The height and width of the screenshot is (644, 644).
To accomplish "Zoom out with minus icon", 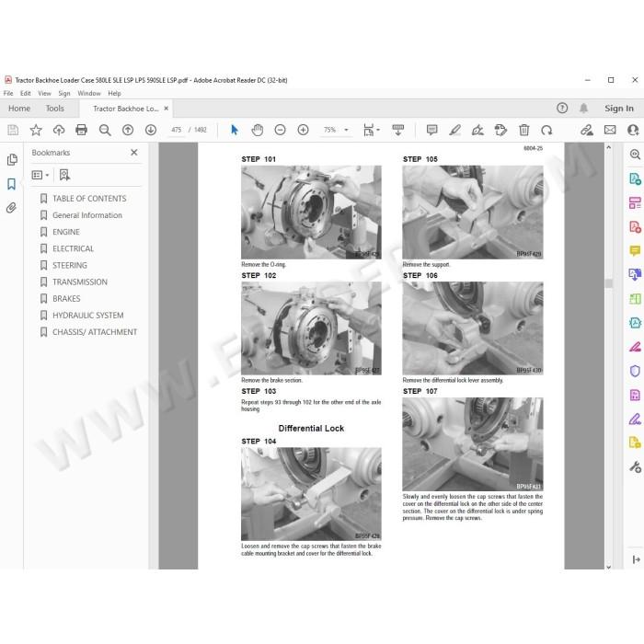I will [280, 131].
